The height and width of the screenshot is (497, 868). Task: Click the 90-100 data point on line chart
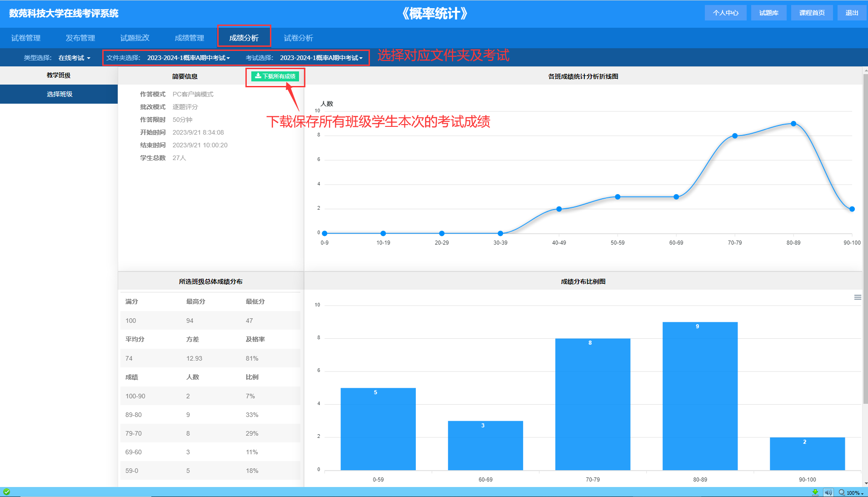pos(852,209)
